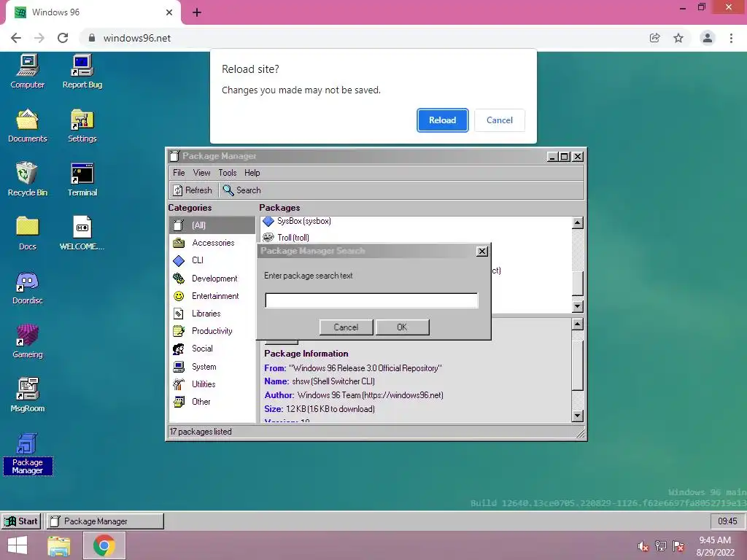Click the share page icon
Viewport: 747px width, 560px height.
coord(655,38)
